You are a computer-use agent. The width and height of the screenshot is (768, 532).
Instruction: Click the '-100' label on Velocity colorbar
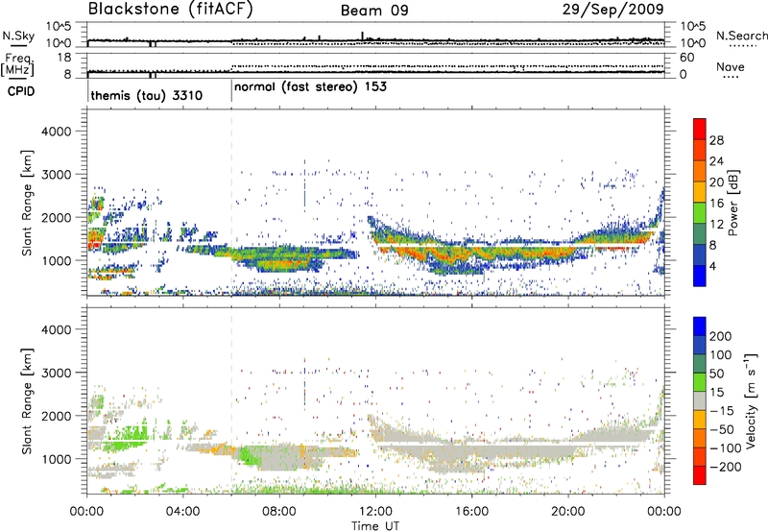pos(726,448)
